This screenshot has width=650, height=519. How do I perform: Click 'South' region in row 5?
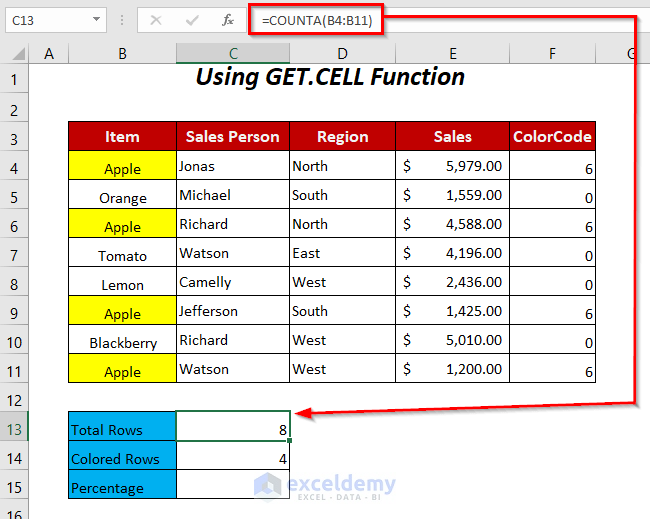[342, 194]
